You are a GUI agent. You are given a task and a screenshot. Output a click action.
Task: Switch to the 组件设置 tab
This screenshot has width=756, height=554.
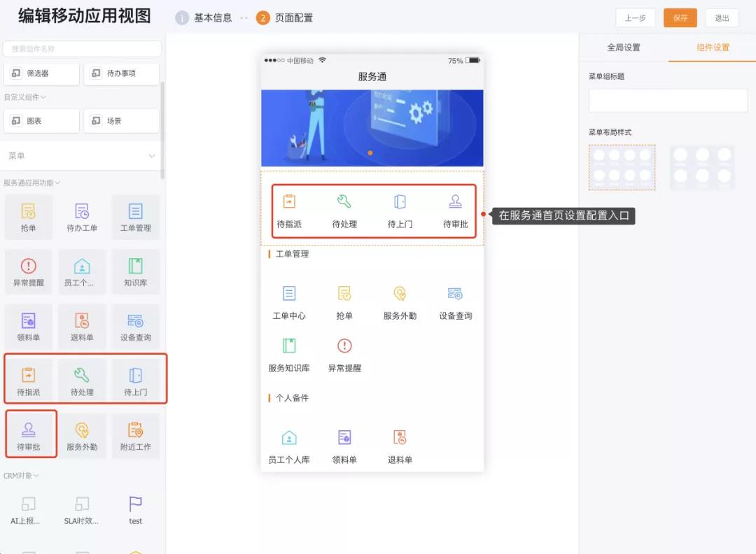713,47
